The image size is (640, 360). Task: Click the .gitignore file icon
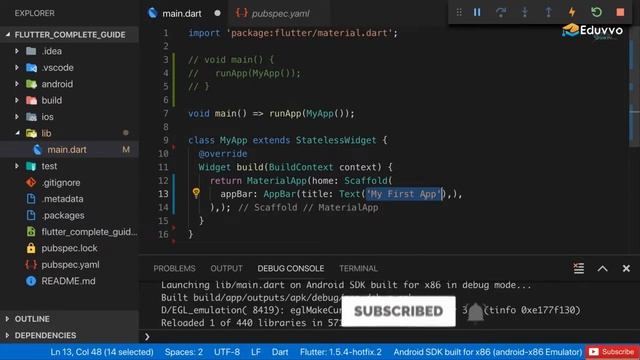coord(31,182)
